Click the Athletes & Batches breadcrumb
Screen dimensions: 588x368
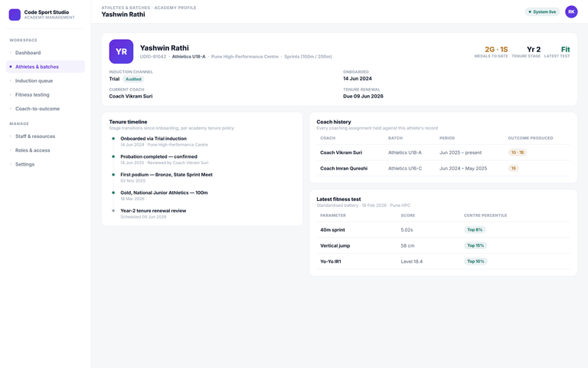(126, 8)
